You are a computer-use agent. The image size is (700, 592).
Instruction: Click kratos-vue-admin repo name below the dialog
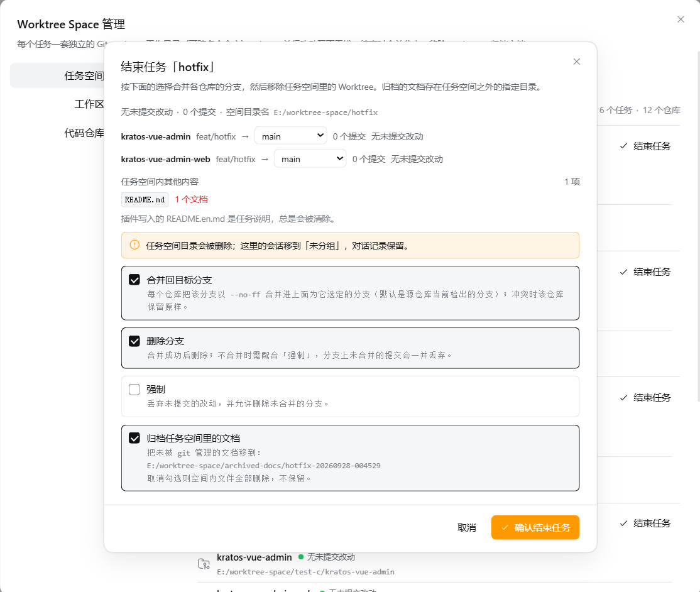(x=254, y=557)
